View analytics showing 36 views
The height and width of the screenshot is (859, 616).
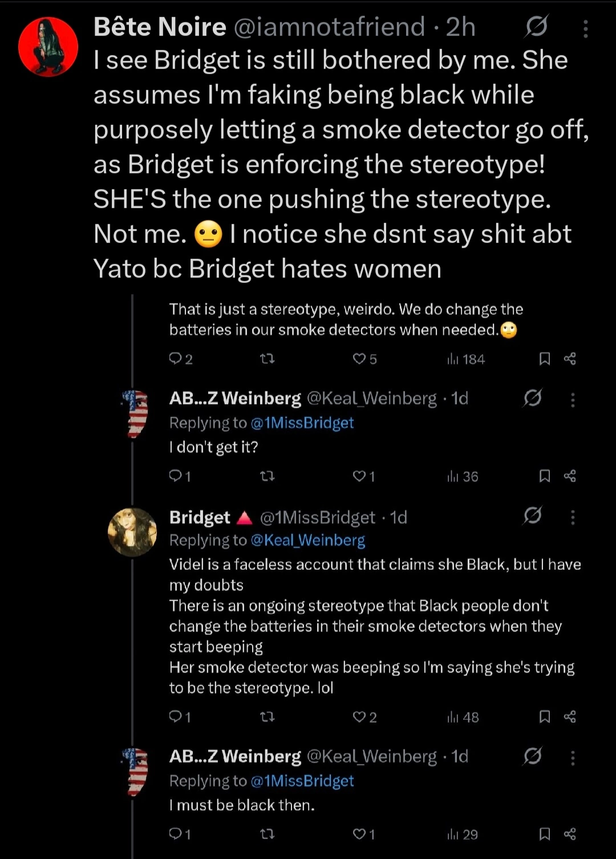[463, 476]
